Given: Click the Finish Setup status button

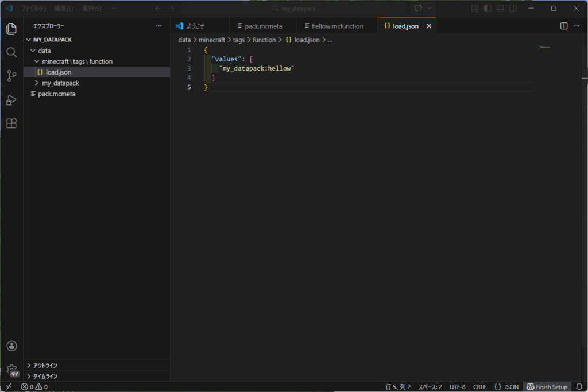Looking at the screenshot, I should (547, 387).
